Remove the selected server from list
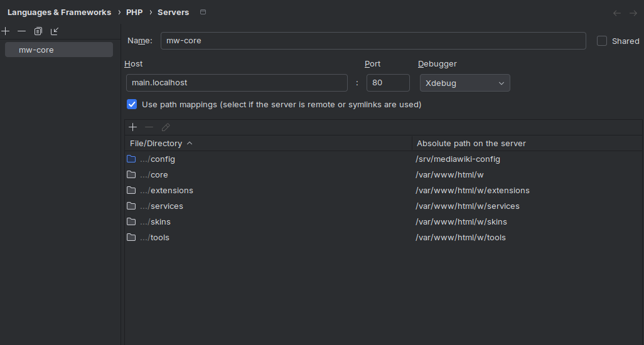 (22, 31)
